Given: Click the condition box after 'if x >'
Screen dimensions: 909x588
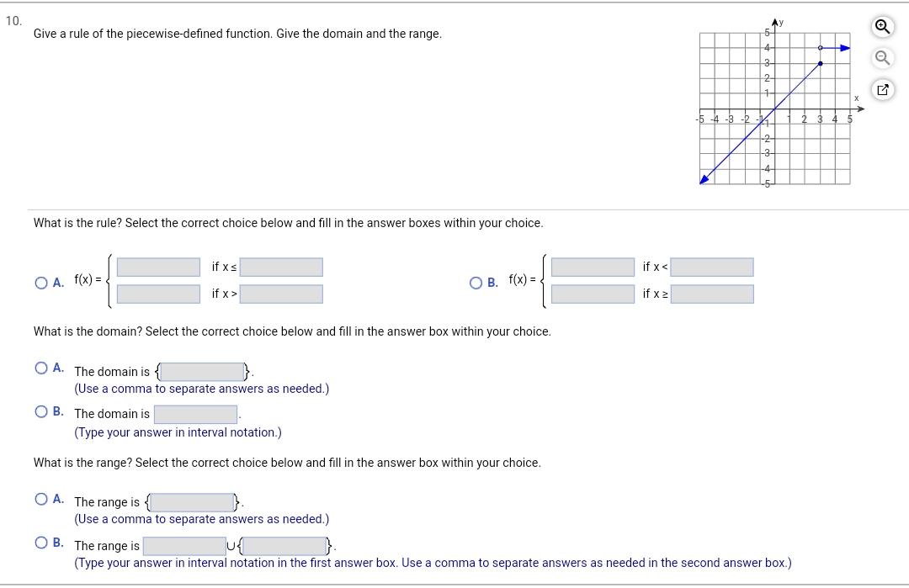Looking at the screenshot, I should pos(280,294).
